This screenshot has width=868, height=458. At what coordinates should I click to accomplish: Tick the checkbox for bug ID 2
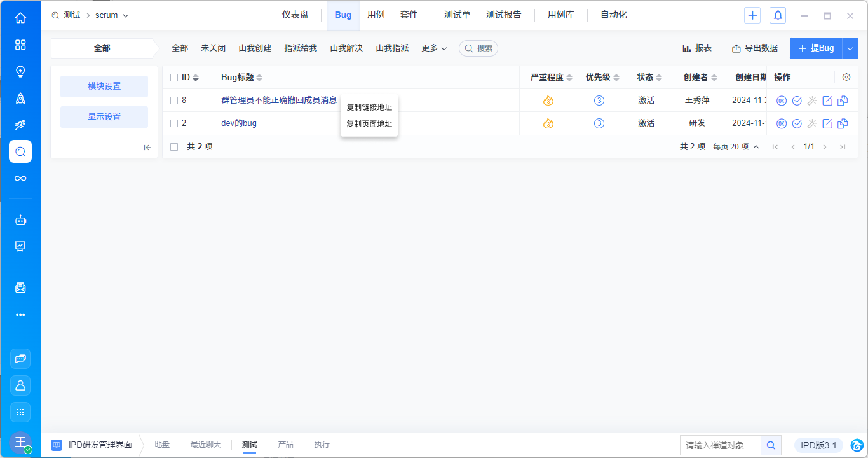[174, 123]
